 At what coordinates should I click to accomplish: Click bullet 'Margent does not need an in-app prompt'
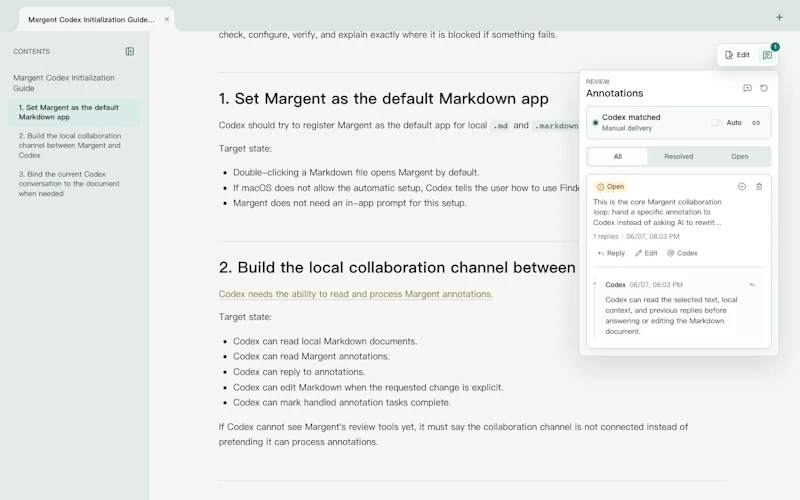[x=350, y=203]
